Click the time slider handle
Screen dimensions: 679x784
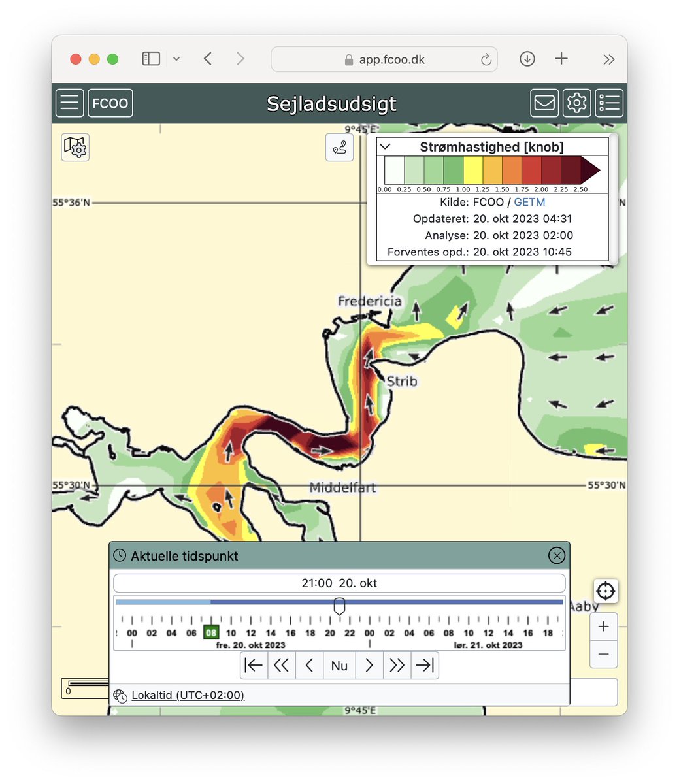339,606
